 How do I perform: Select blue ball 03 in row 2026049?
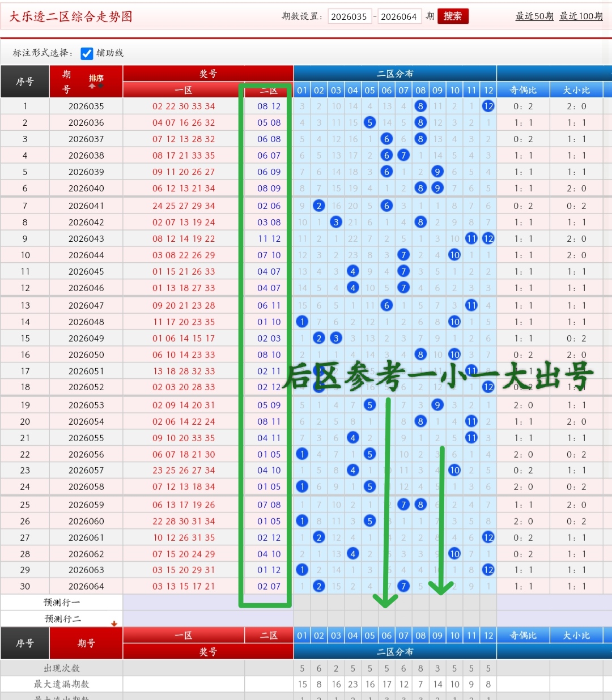click(336, 338)
